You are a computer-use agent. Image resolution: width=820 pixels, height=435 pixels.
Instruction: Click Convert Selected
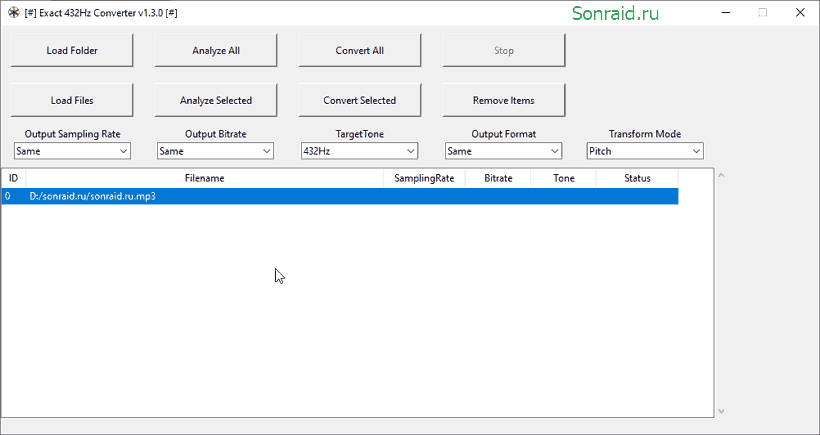pos(359,100)
